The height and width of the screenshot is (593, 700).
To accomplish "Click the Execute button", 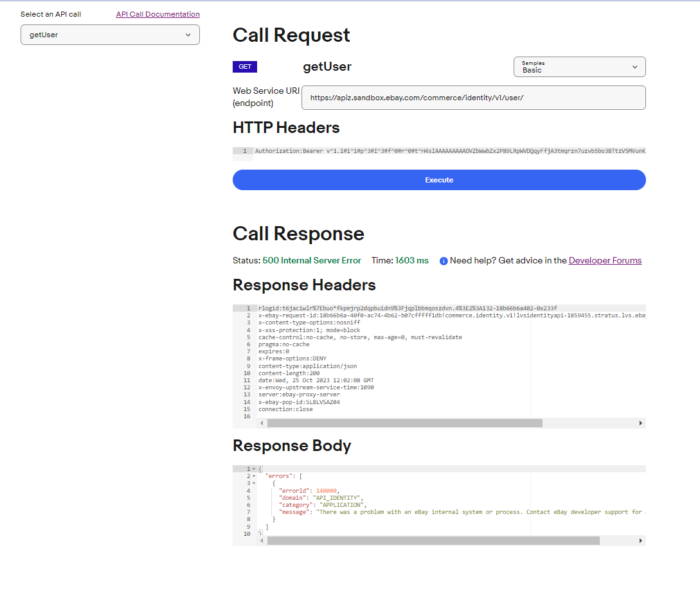I will tap(439, 180).
